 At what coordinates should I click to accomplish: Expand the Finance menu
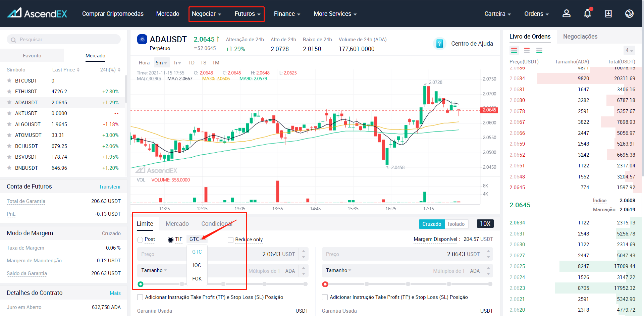(287, 14)
